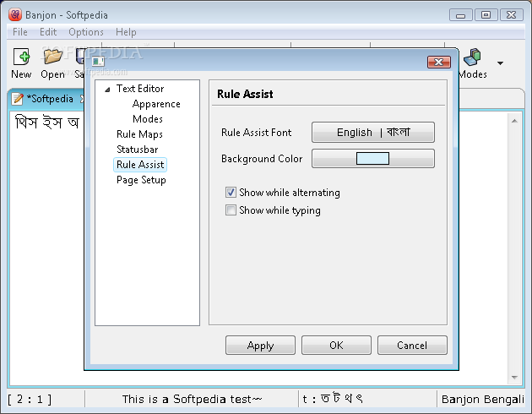The width and height of the screenshot is (532, 414).
Task: Confirm settings with the OK button
Action: coord(336,345)
